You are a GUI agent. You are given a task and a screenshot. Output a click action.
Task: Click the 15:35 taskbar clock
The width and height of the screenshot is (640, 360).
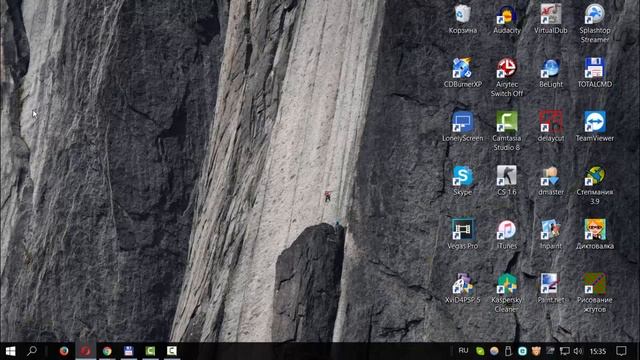[x=598, y=351]
